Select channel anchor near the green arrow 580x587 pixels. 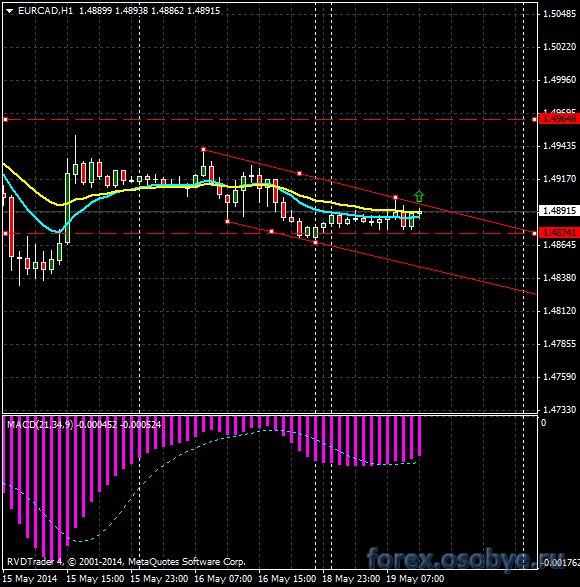[395, 197]
